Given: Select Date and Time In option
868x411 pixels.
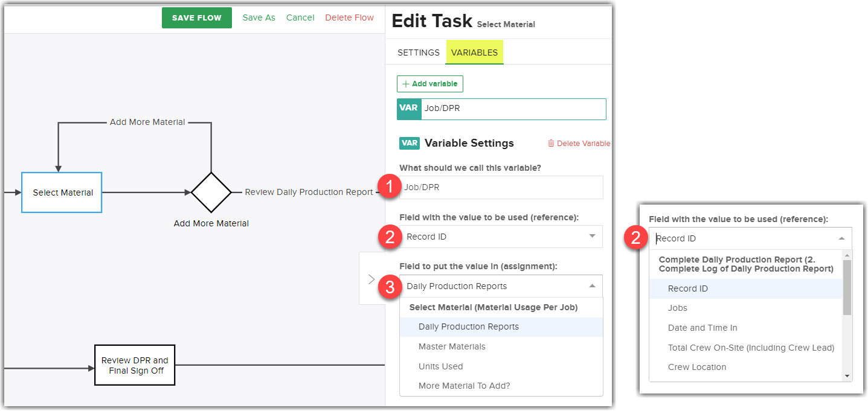Looking at the screenshot, I should (x=746, y=328).
